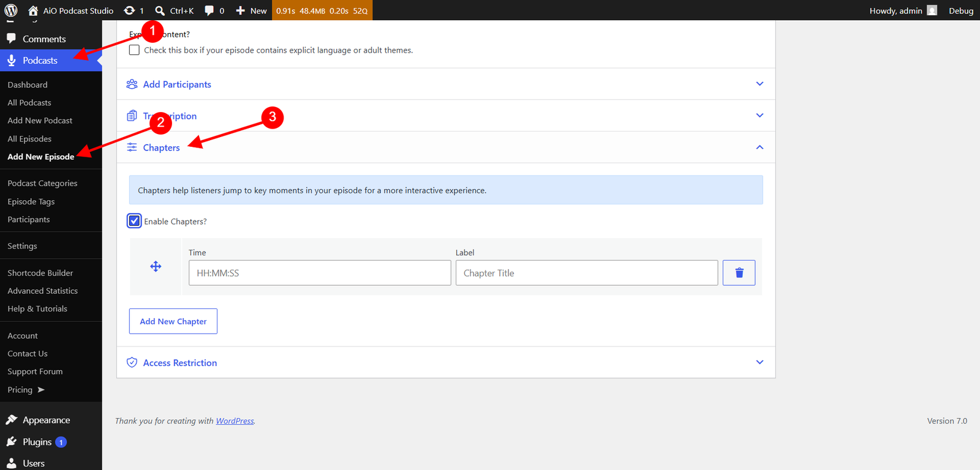Expand the Add Participants section chevron
Screen dimensions: 980x470
click(759, 84)
